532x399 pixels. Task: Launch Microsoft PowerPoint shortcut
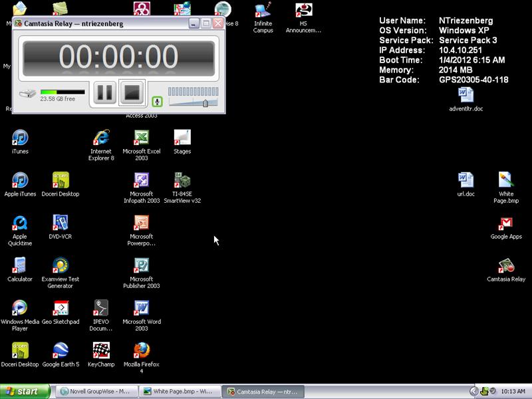point(142,231)
